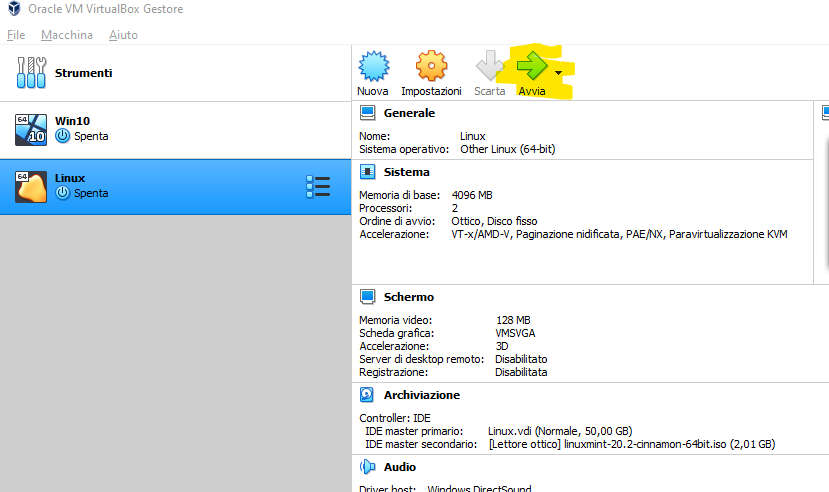Click the Registrazione Disabilitata value
The image size is (829, 492).
[x=521, y=373]
